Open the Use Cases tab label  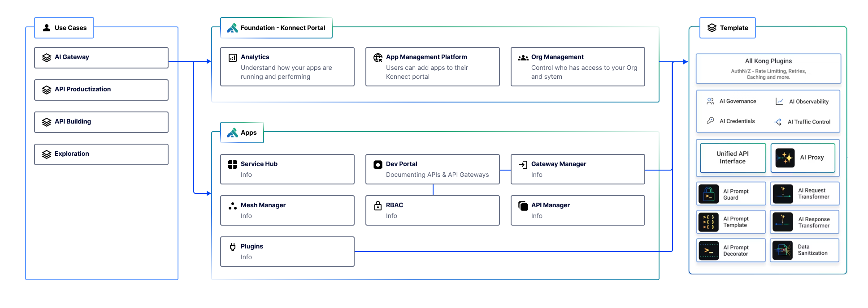point(64,28)
